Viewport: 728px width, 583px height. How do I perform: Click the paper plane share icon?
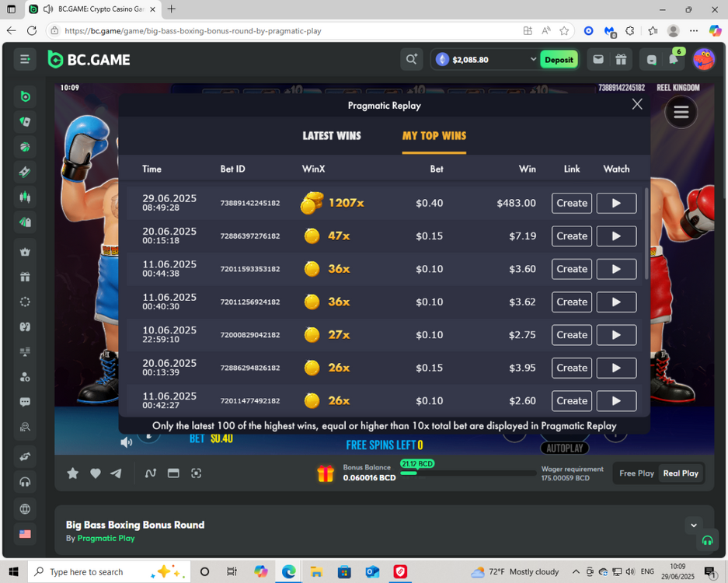coord(116,473)
